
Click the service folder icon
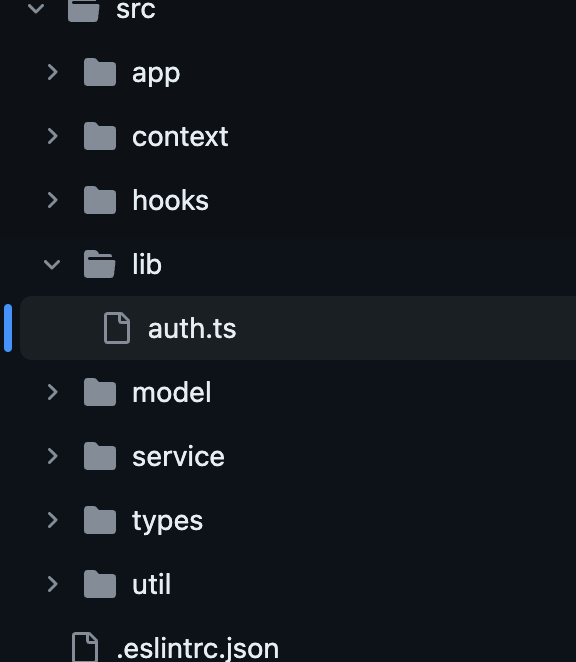click(100, 456)
